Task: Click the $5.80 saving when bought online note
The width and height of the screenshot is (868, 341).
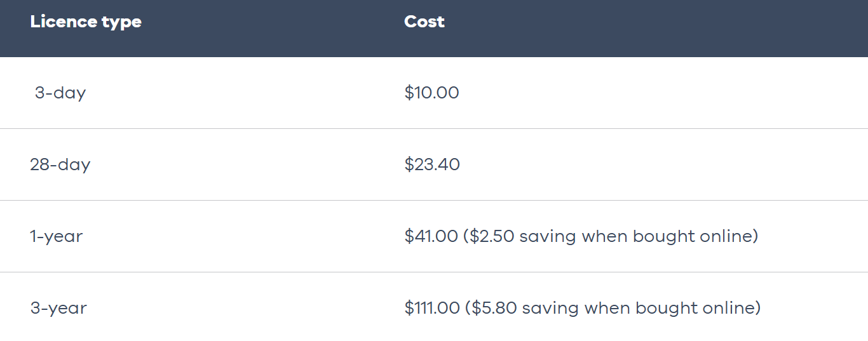Action: (x=613, y=308)
